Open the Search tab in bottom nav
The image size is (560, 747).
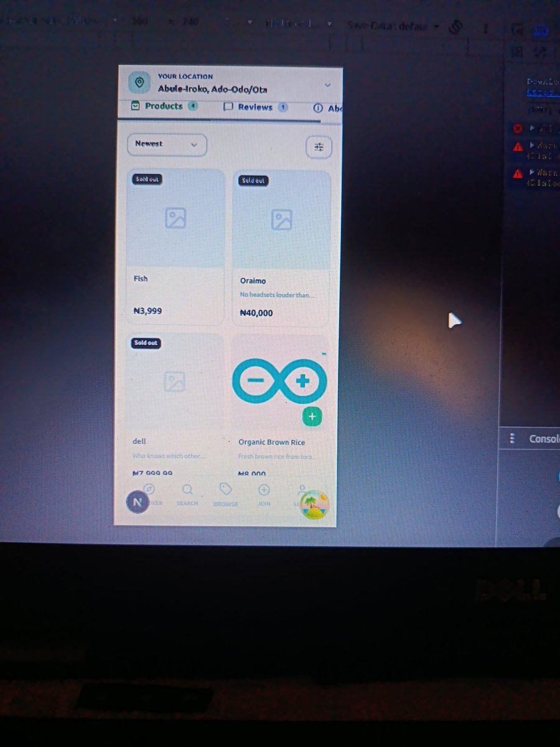[x=187, y=496]
